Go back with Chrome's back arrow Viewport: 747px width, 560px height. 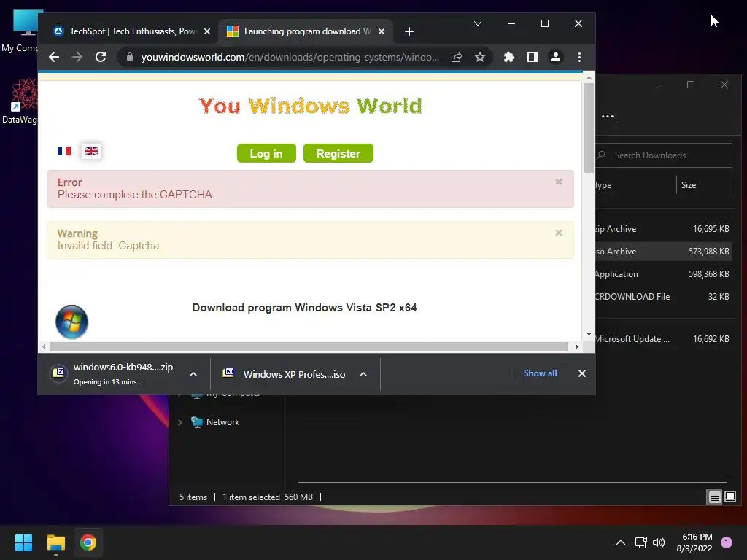pos(54,57)
